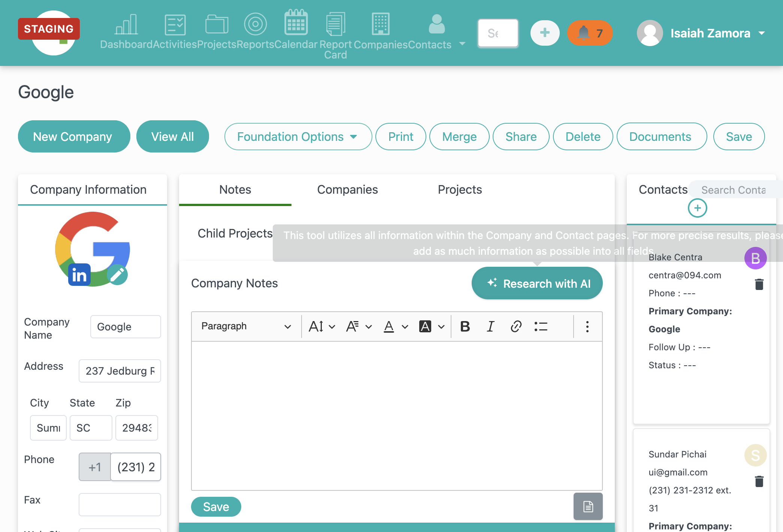The image size is (783, 532).
Task: Open the Reports target icon
Action: (x=255, y=24)
